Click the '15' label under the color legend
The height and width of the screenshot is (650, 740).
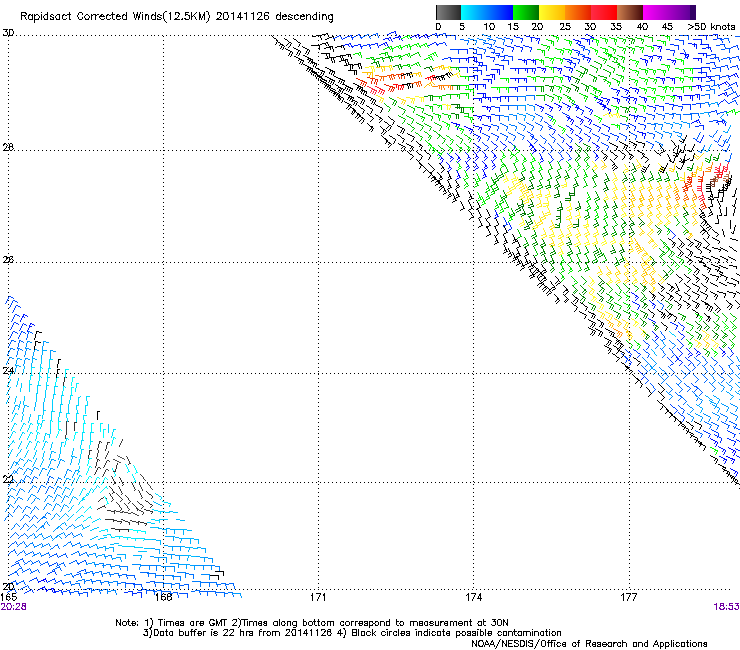513,26
